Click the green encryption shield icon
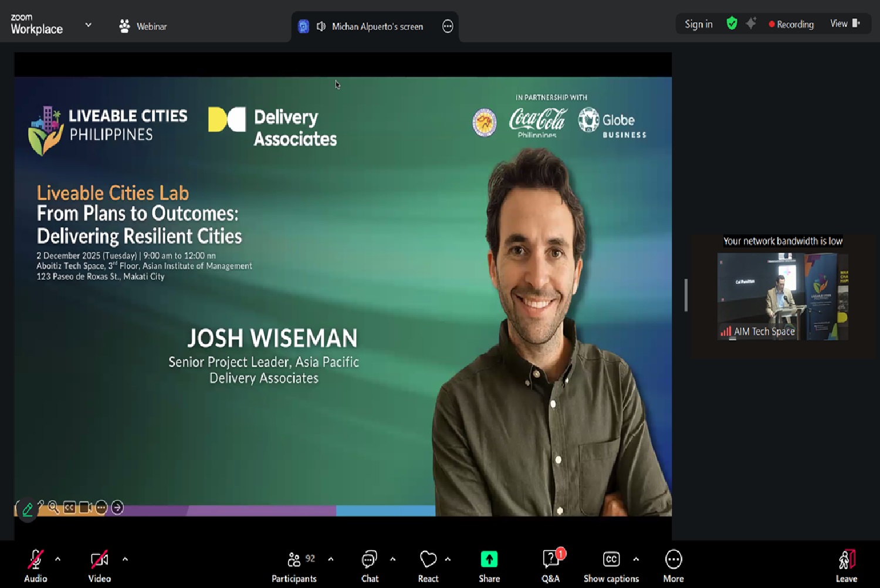The height and width of the screenshot is (588, 880). [732, 23]
